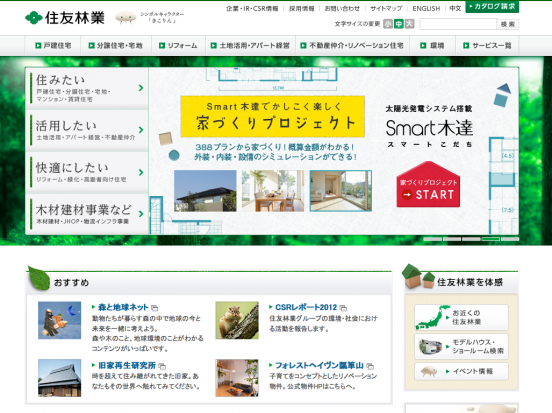Click the Sumitomo Forestry logo
The height and width of the screenshot is (413, 552).
(x=65, y=18)
